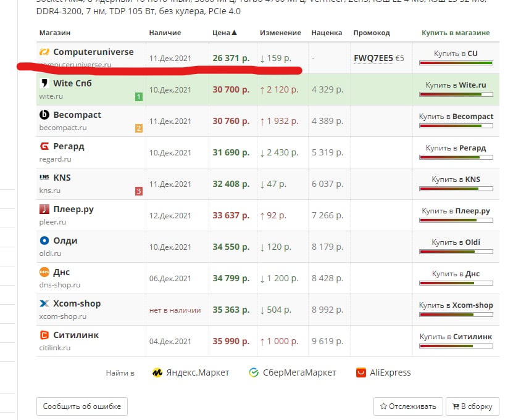Click promo code FWQ7EE5

373,59
